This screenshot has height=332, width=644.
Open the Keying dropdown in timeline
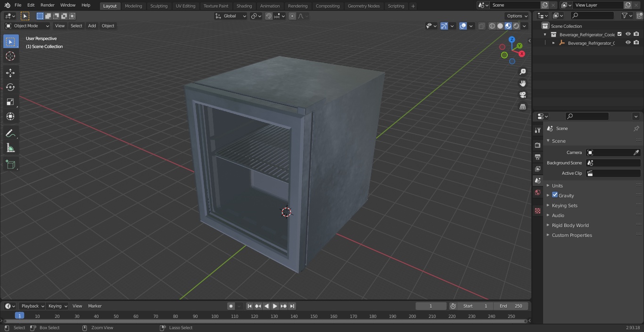[58, 306]
